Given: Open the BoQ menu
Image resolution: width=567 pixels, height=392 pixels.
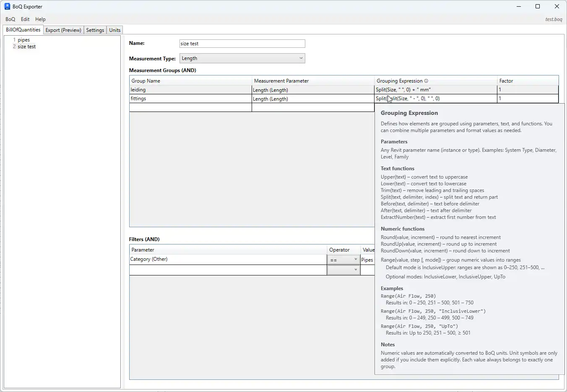Looking at the screenshot, I should click(x=10, y=19).
